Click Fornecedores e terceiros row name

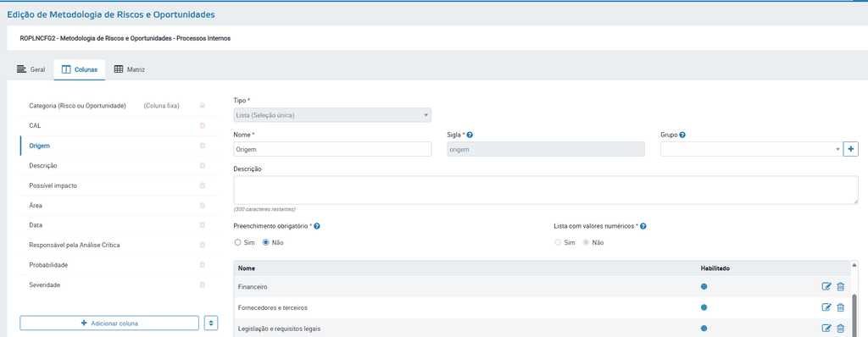coord(272,307)
